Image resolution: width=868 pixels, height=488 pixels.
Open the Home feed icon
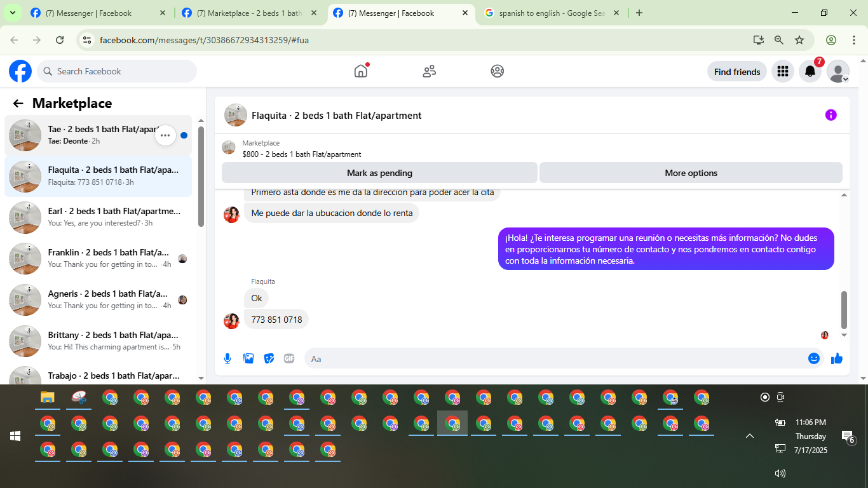pyautogui.click(x=361, y=71)
